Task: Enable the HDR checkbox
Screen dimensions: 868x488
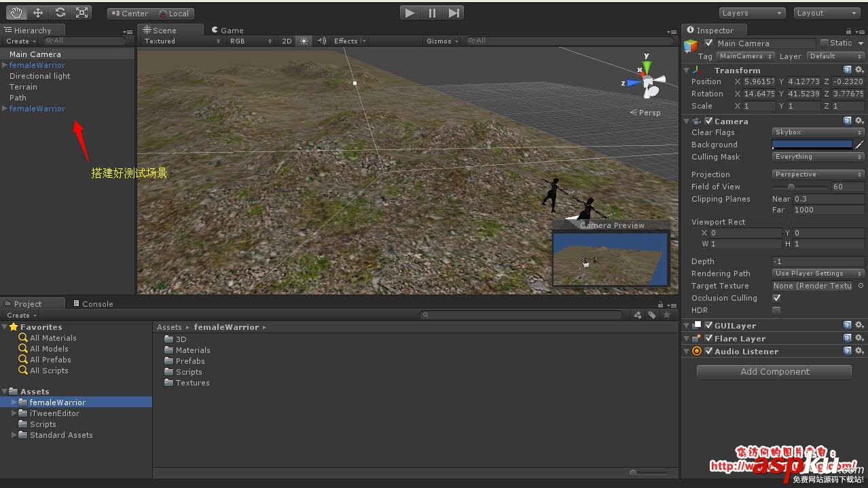Action: (x=776, y=310)
